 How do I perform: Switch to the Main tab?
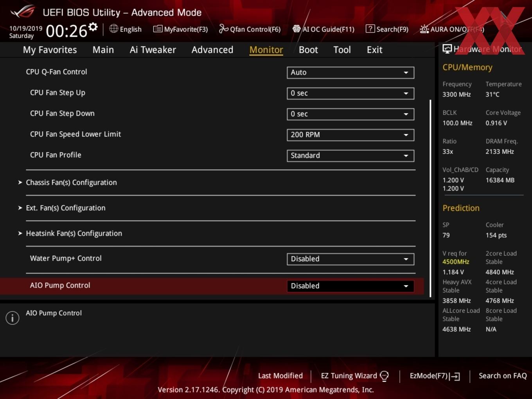103,50
